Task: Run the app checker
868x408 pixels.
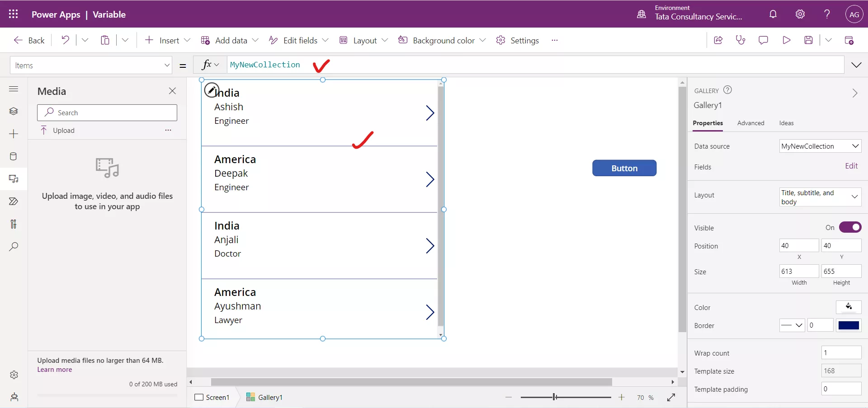Action: pyautogui.click(x=741, y=40)
